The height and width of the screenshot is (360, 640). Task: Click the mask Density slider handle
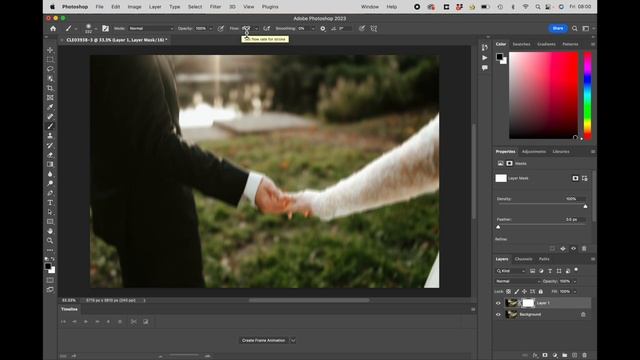[x=585, y=206]
